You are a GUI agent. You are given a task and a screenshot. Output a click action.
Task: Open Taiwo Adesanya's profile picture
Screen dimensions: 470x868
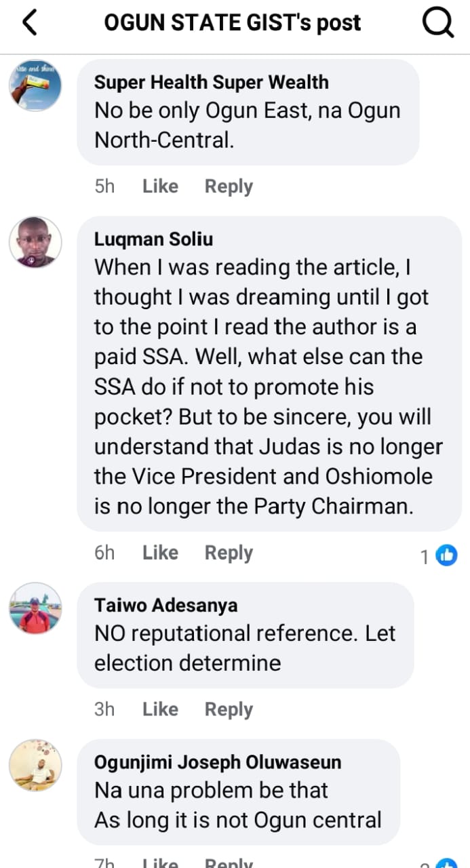click(35, 608)
